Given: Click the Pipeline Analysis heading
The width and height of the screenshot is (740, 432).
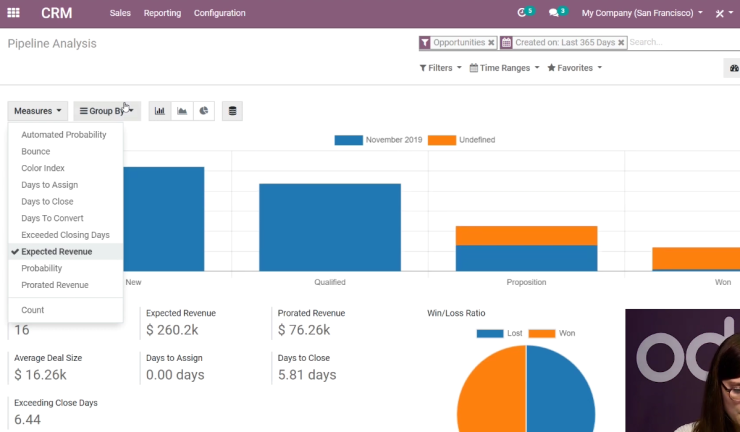Looking at the screenshot, I should pyautogui.click(x=52, y=43).
